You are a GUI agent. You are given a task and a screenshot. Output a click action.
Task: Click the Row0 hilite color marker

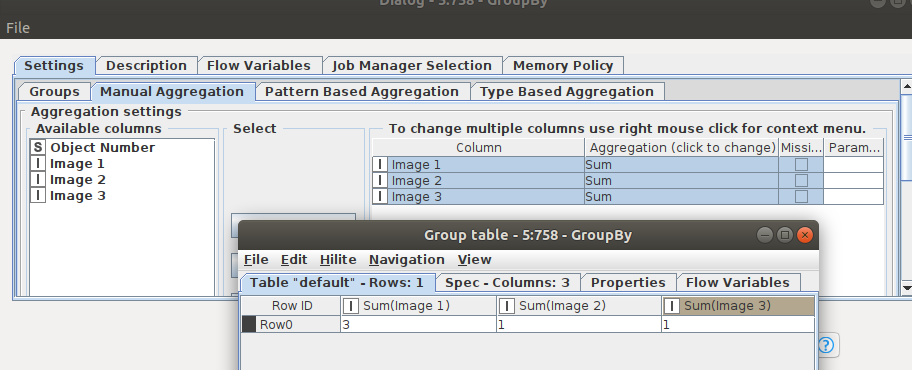(x=249, y=325)
